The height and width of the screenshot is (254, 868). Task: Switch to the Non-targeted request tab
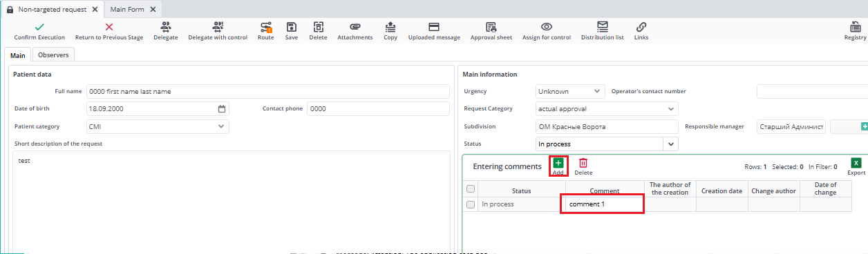click(x=53, y=9)
